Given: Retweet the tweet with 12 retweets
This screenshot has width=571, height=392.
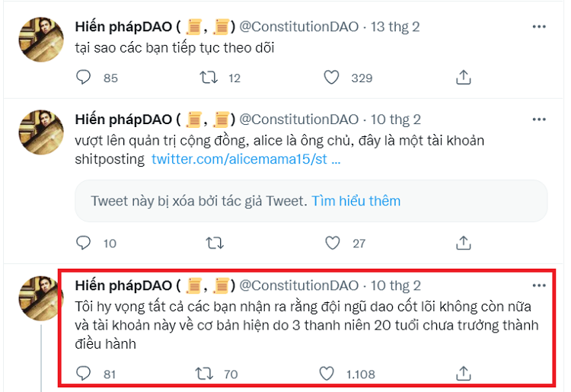Looking at the screenshot, I should click(x=208, y=78).
